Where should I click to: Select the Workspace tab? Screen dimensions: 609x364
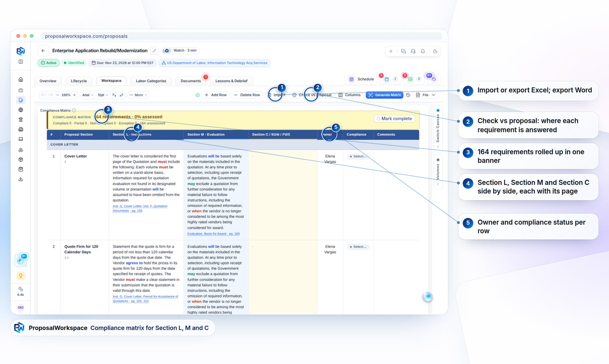[111, 81]
